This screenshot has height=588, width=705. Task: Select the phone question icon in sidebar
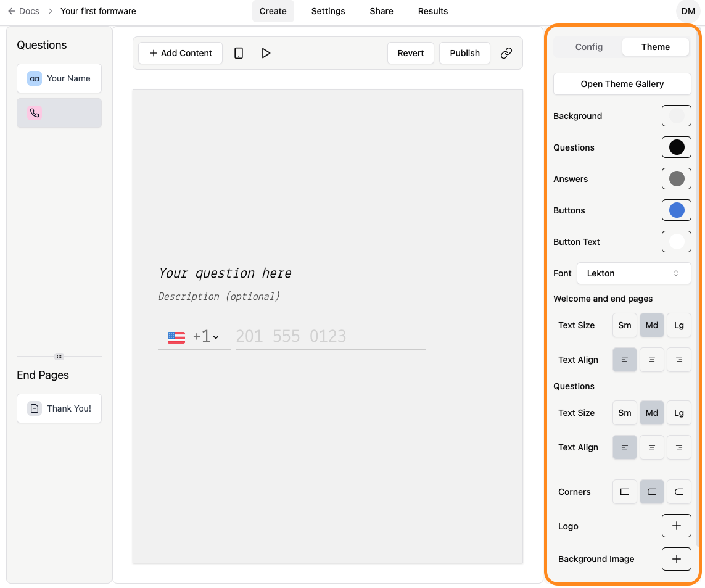[x=34, y=113]
